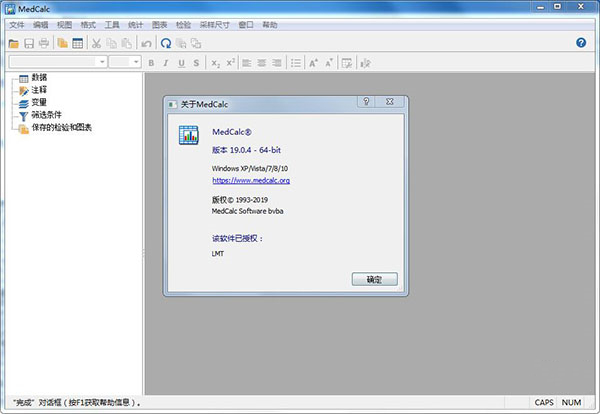Click the Paste clipboard icon
This screenshot has height=414, width=600.
click(x=127, y=43)
